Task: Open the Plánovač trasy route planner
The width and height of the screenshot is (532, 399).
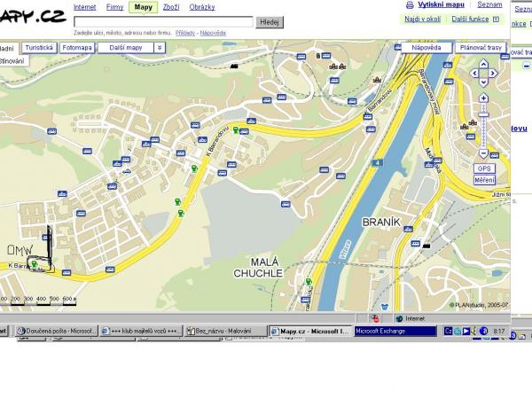Action: pos(479,47)
